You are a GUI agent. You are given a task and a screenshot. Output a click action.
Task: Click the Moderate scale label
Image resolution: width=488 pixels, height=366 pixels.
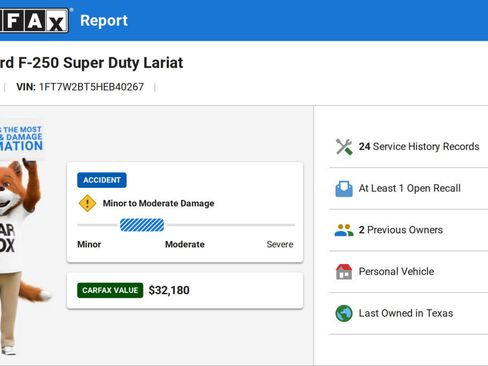tap(185, 244)
